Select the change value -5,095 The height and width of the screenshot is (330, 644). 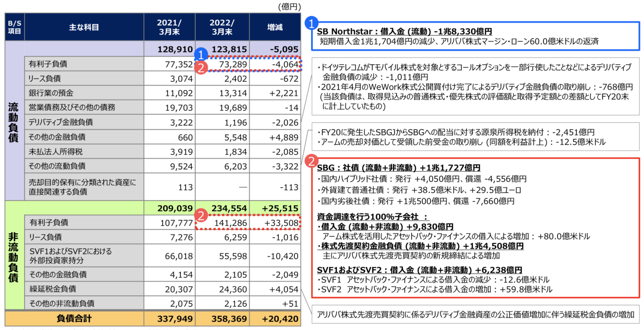pos(284,49)
